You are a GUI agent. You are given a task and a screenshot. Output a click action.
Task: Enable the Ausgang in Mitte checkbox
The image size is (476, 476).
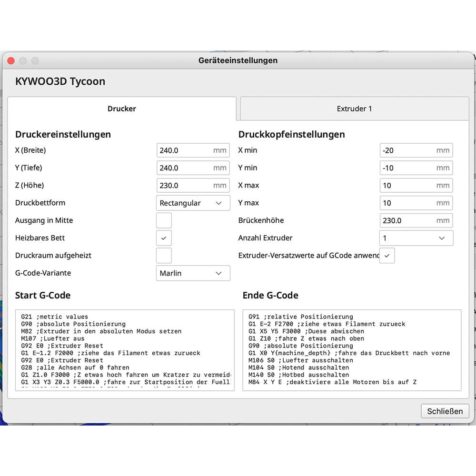164,220
